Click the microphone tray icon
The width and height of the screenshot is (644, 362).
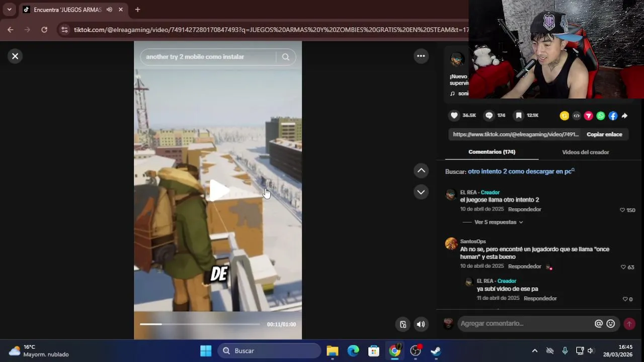(x=565, y=351)
